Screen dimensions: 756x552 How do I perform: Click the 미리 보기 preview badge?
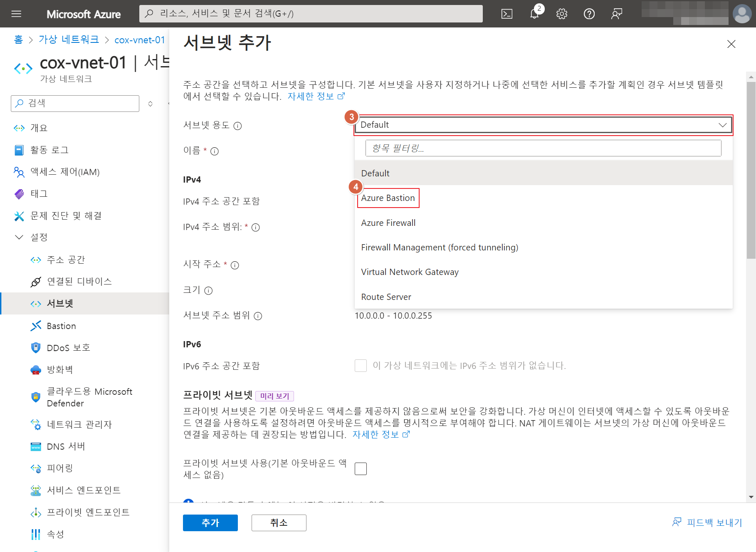pos(274,396)
